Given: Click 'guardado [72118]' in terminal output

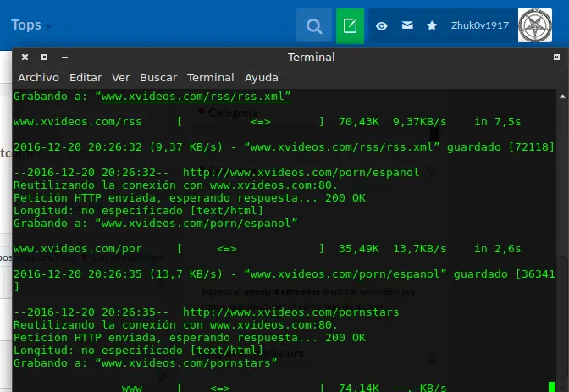Looking at the screenshot, I should (x=500, y=147).
